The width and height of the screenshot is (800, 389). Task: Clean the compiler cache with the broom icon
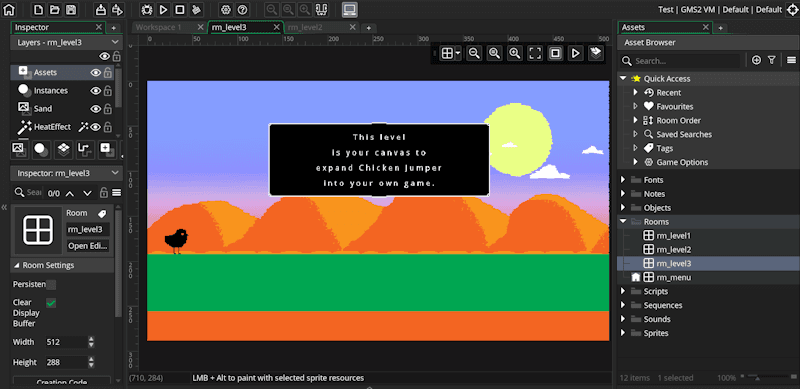pos(196,10)
